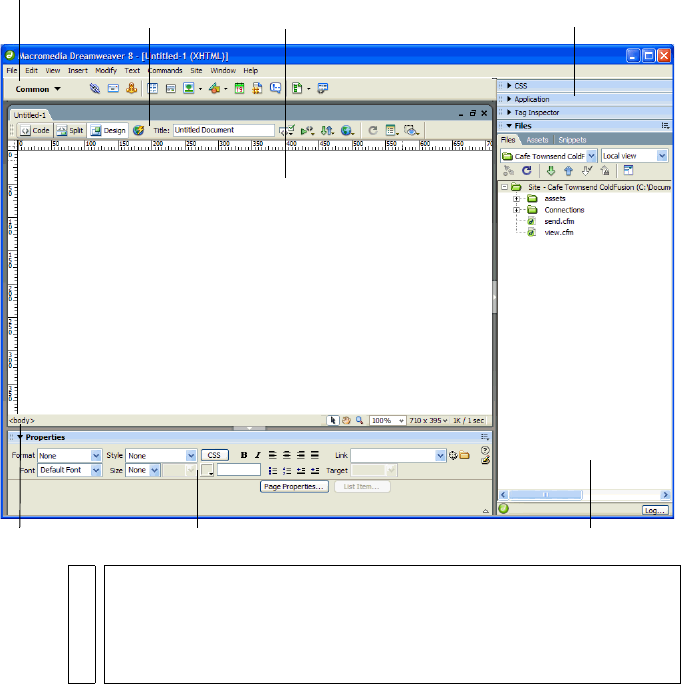Screen dimensions: 681x684
Task: Click the blue Put Files arrow
Action: click(568, 171)
